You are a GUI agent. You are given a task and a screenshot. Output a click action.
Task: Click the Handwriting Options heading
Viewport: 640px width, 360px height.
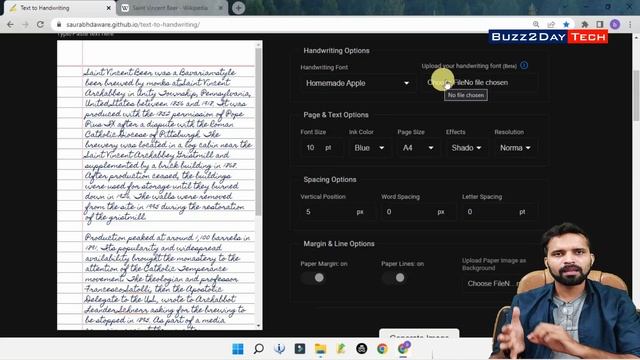point(336,51)
